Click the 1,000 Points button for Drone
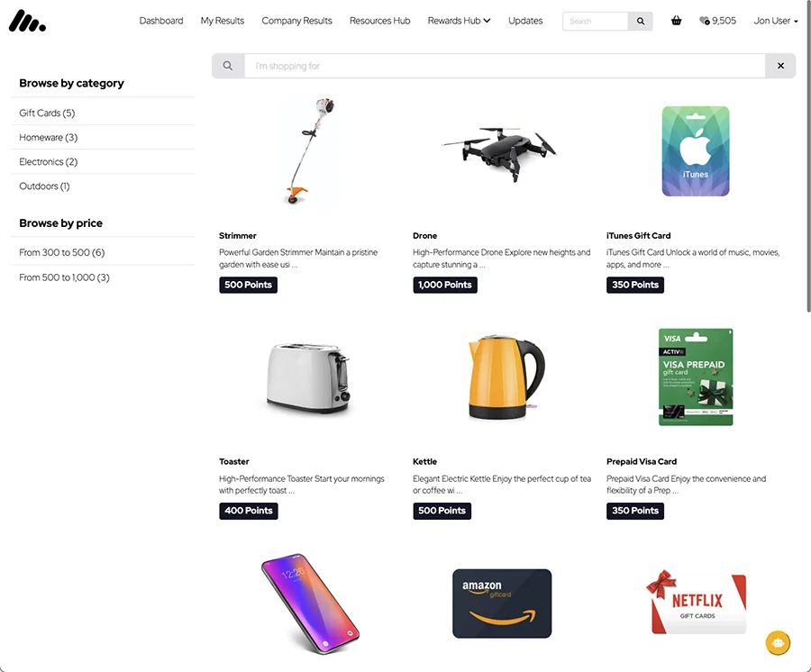The width and height of the screenshot is (811, 672). [445, 285]
